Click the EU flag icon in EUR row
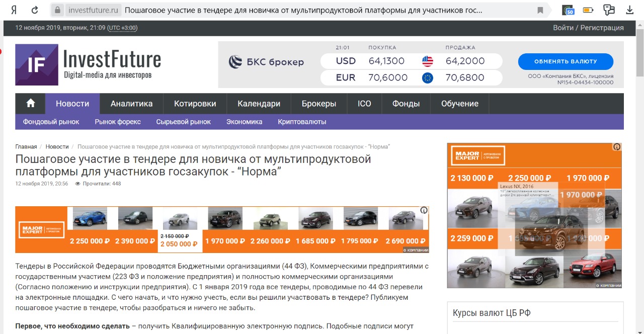The image size is (644, 334). click(428, 78)
